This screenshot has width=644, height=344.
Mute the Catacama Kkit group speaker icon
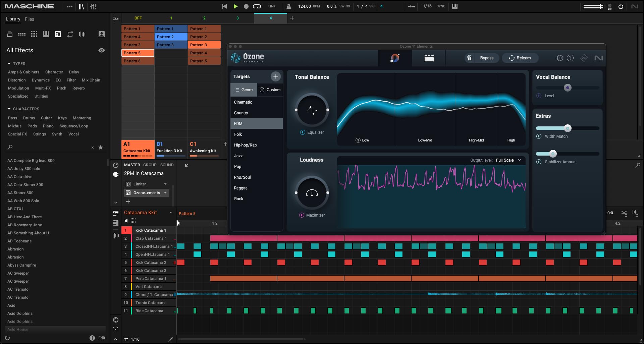(126, 221)
